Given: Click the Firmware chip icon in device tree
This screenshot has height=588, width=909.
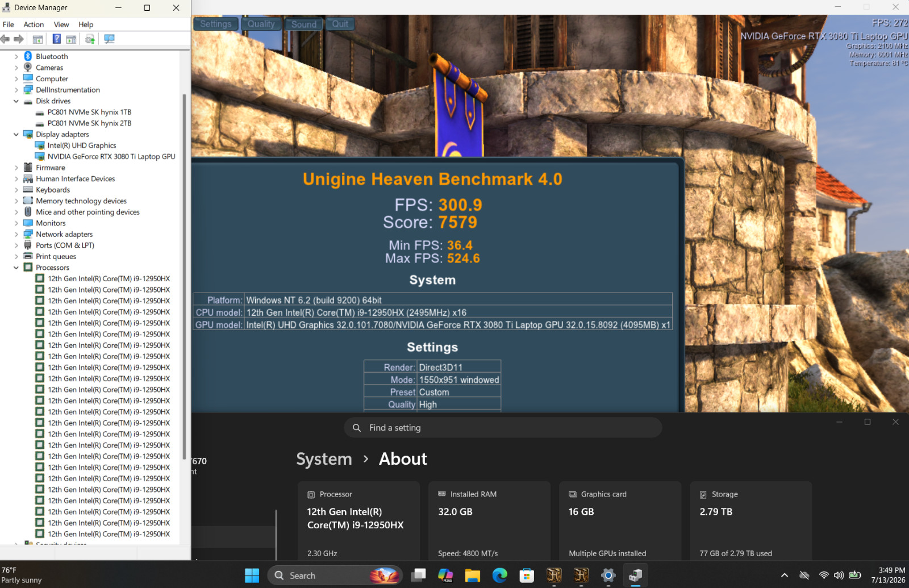Looking at the screenshot, I should click(x=28, y=168).
